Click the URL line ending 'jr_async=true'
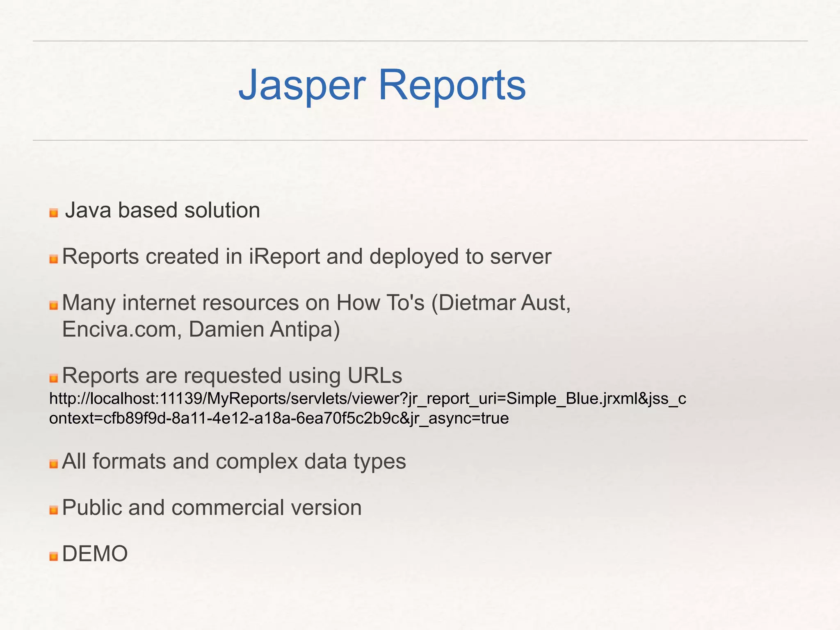This screenshot has height=630, width=840. [279, 418]
